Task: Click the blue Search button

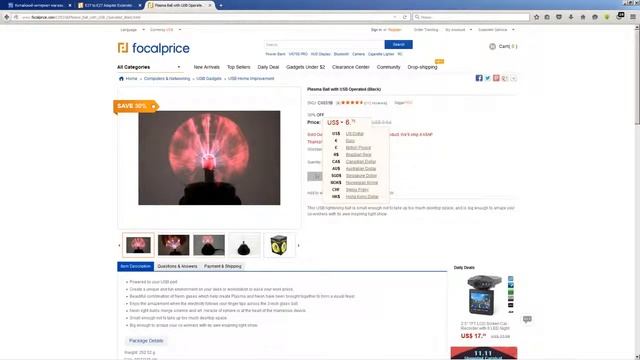Action: pos(398,44)
